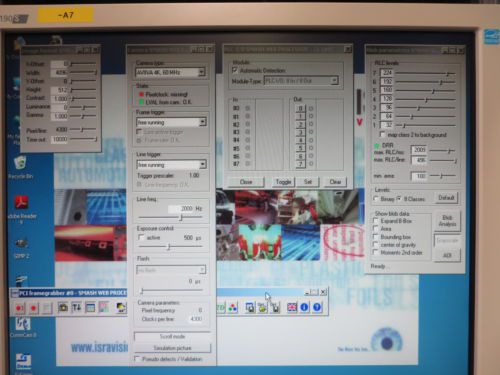Click the red record dot icon
The height and width of the screenshot is (375, 500).
click(33, 308)
